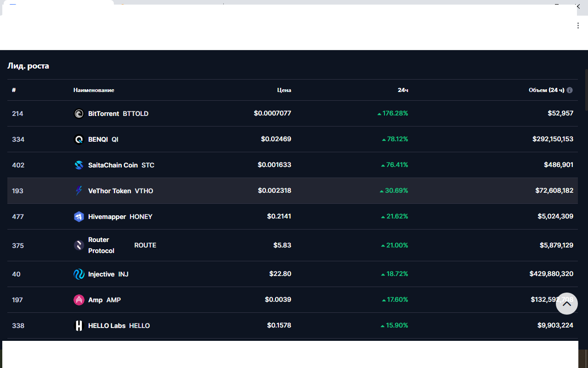The width and height of the screenshot is (588, 368).
Task: Click the volume $292,150,153
Action: pyautogui.click(x=553, y=139)
